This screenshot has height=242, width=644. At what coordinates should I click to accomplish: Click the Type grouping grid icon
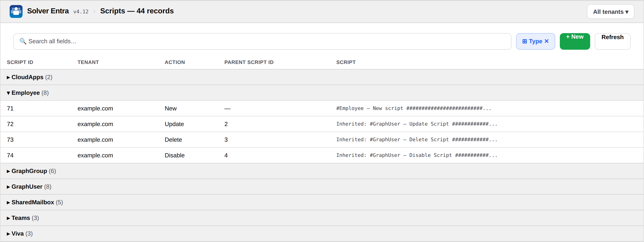click(524, 41)
